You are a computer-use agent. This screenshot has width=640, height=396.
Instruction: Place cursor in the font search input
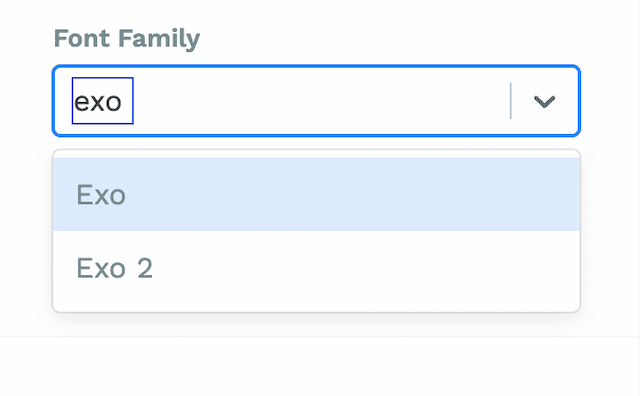coord(102,100)
